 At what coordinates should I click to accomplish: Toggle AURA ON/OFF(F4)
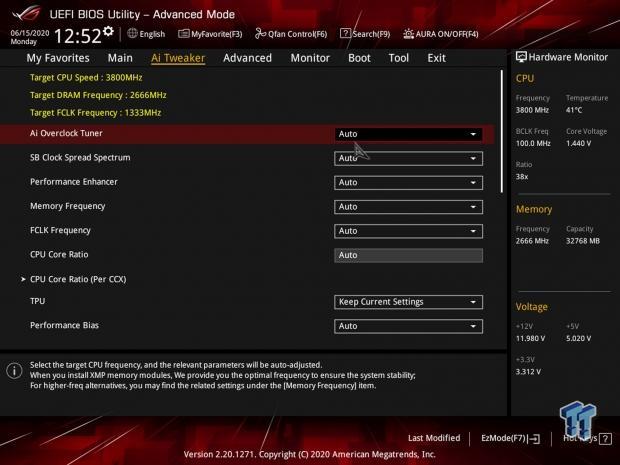click(441, 34)
